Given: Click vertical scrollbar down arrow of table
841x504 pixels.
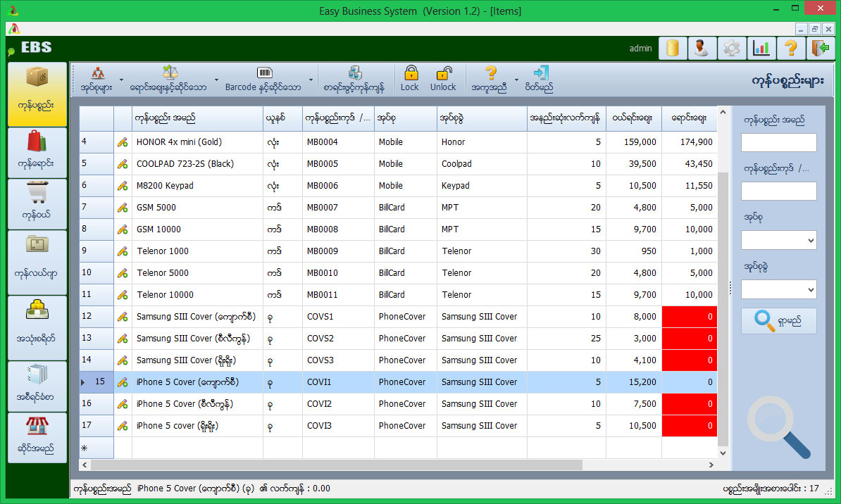Looking at the screenshot, I should point(723,453).
